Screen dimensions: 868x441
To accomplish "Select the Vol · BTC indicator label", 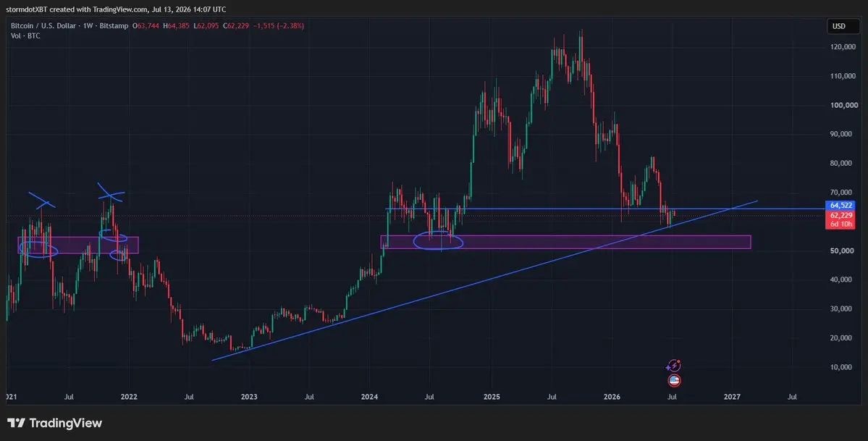I will (x=25, y=35).
